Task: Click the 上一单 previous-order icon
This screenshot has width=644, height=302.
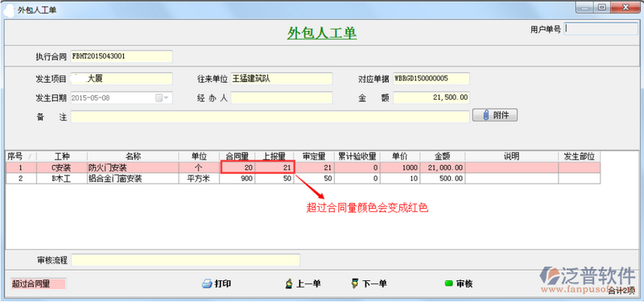Action: (x=289, y=283)
